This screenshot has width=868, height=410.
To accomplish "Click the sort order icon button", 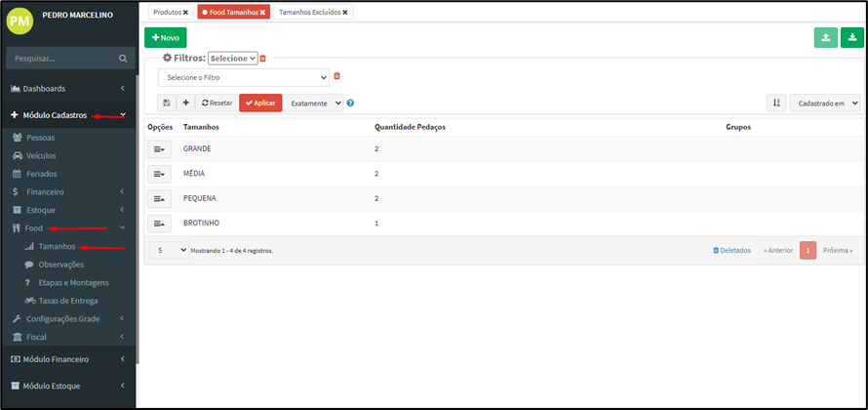I will tap(776, 102).
